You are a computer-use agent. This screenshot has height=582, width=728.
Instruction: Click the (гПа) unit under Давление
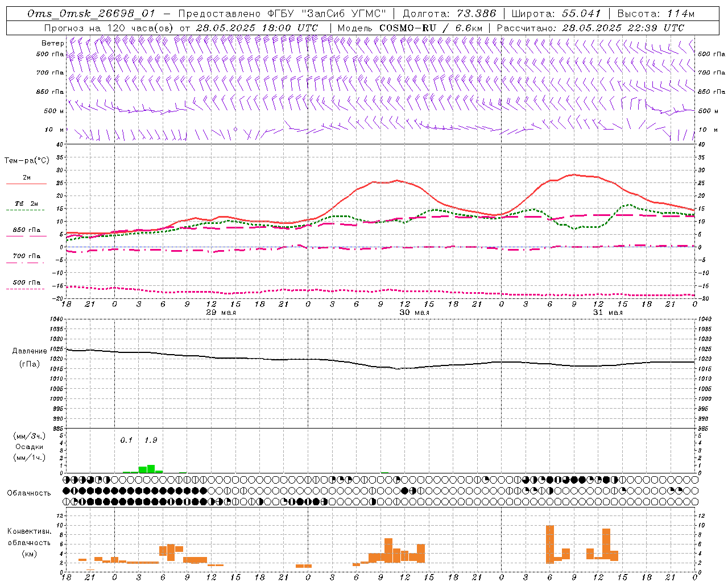point(30,364)
